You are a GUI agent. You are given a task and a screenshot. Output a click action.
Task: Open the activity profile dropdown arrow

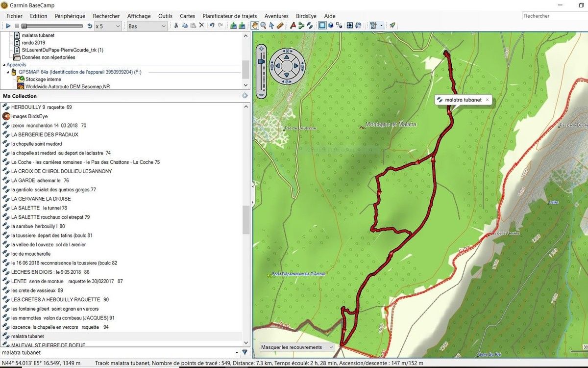coord(381,26)
